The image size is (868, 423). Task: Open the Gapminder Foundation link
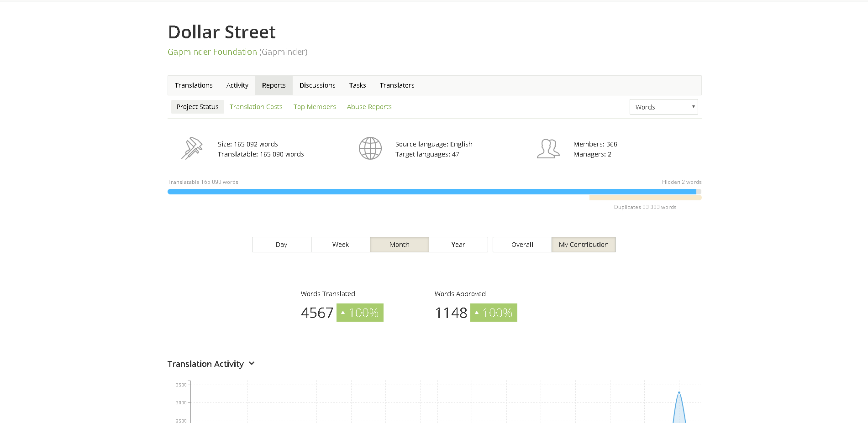212,52
